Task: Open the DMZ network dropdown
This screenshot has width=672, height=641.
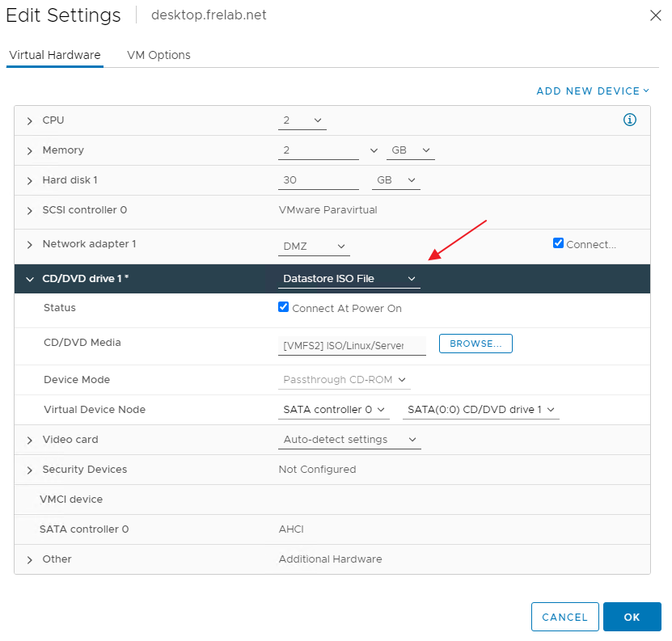Action: click(314, 247)
